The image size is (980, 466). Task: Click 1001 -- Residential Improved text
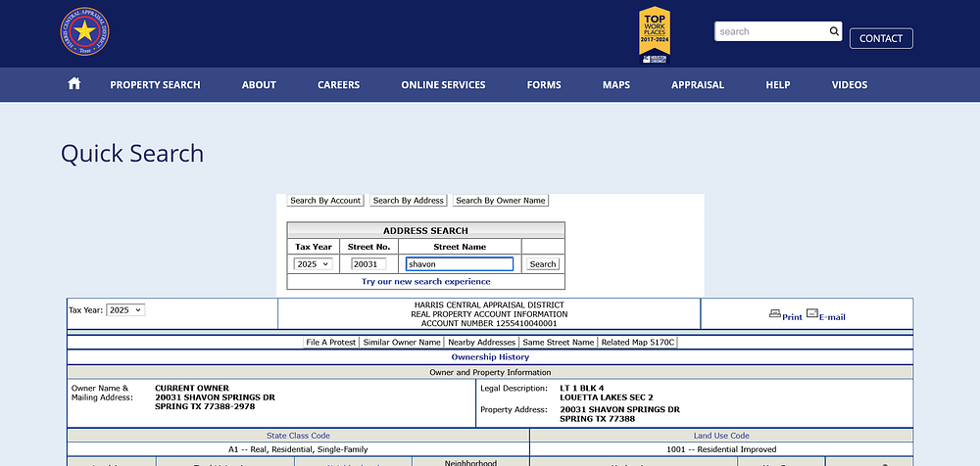(x=721, y=449)
